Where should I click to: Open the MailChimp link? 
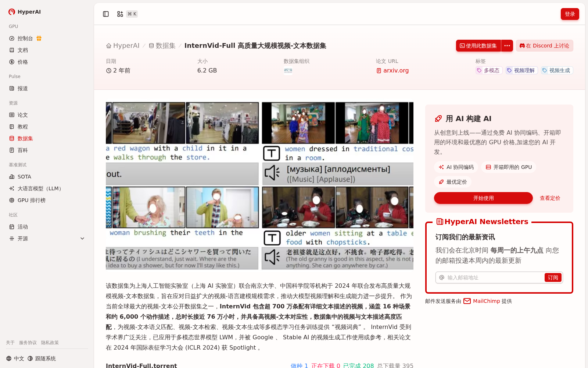click(482, 301)
